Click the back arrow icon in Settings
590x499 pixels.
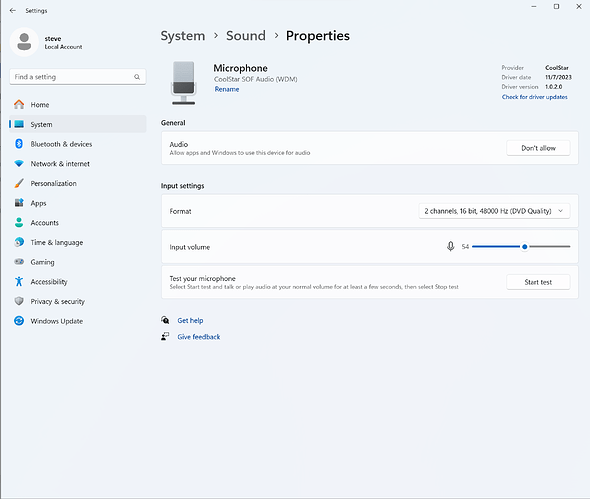pos(13,11)
